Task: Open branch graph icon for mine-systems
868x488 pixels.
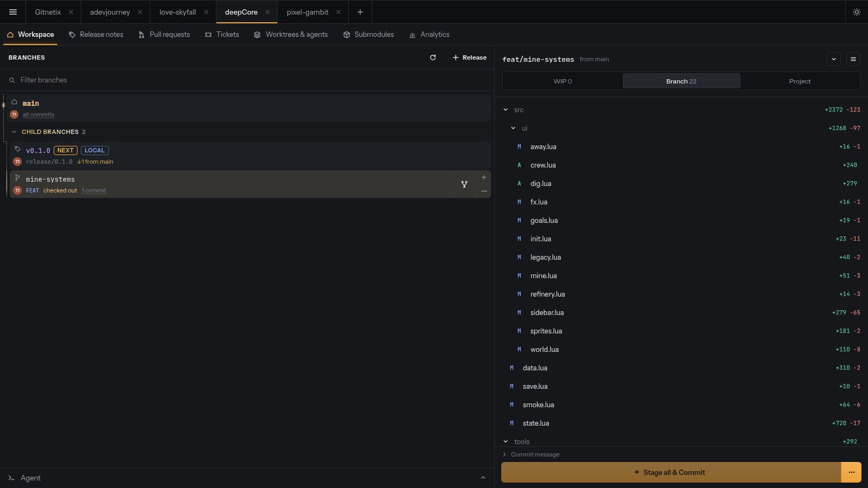Action: click(x=464, y=184)
